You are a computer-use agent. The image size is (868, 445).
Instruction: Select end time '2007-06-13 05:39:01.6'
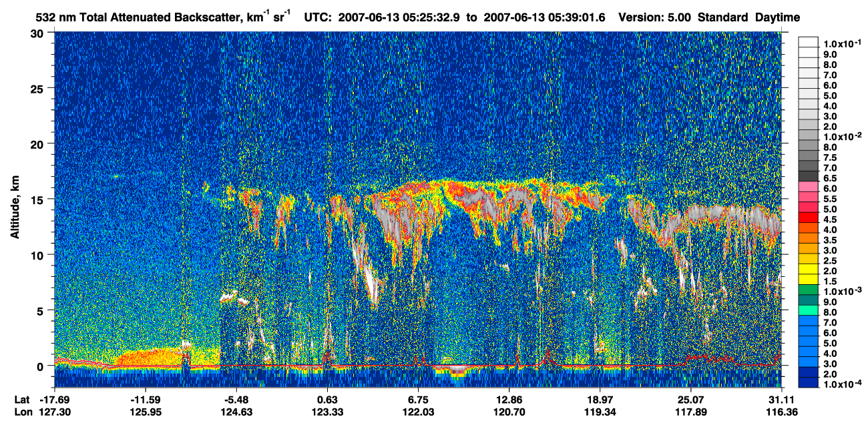(544, 18)
